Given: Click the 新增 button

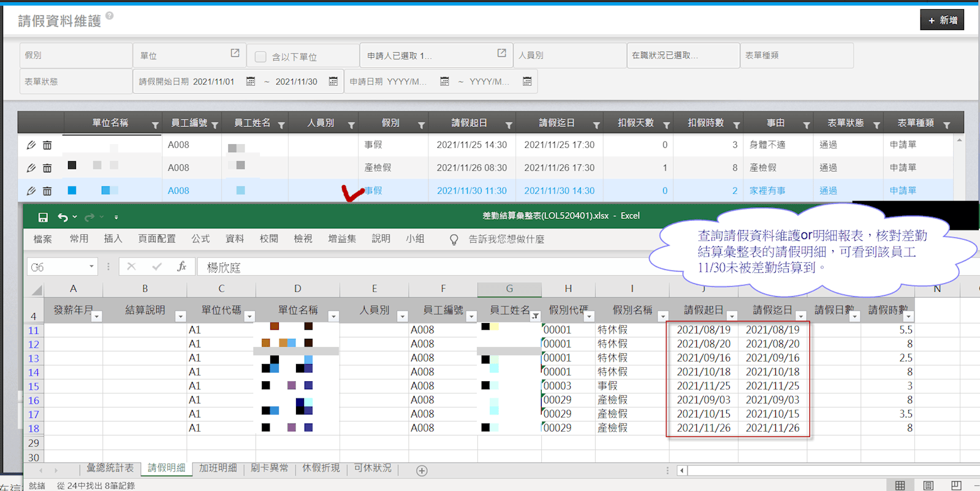Looking at the screenshot, I should (x=941, y=20).
